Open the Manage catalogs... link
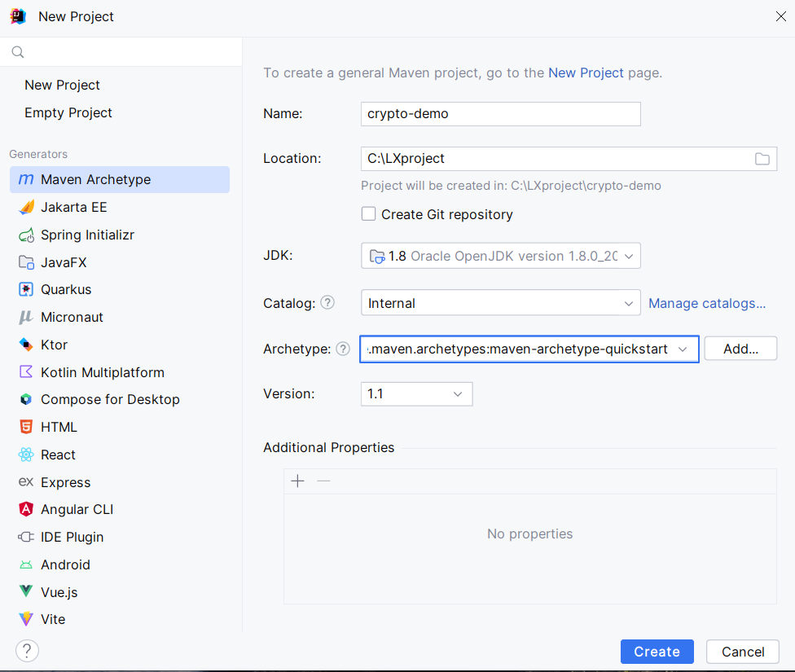 click(707, 303)
